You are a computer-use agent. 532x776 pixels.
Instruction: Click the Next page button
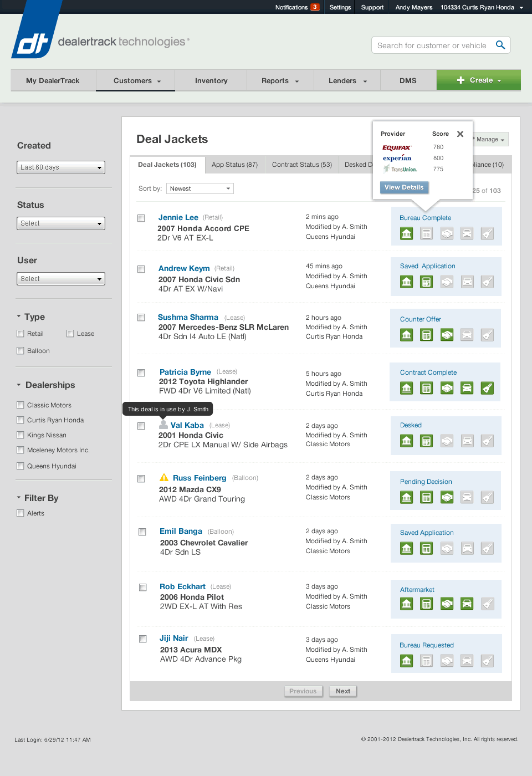(343, 691)
